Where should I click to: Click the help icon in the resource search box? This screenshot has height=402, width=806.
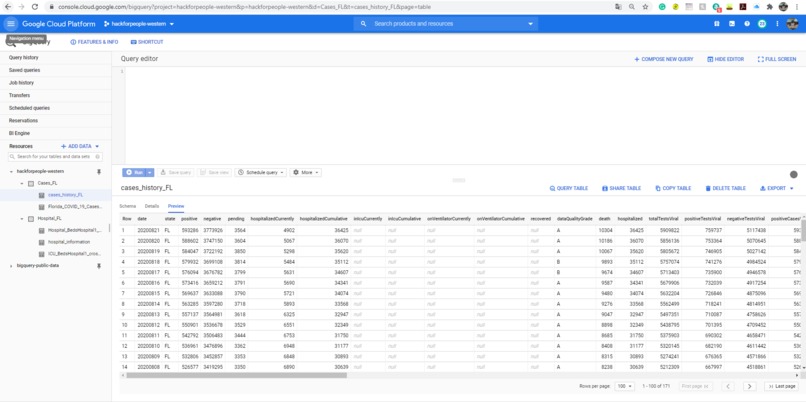point(98,157)
